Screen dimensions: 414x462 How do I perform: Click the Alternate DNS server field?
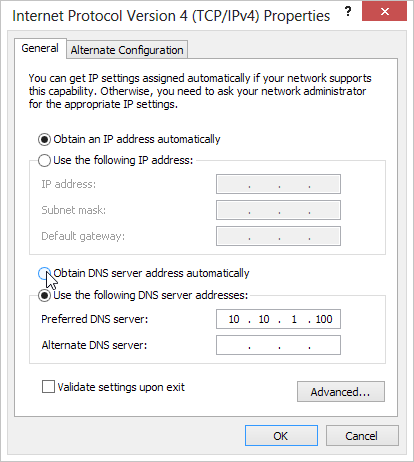coord(278,345)
